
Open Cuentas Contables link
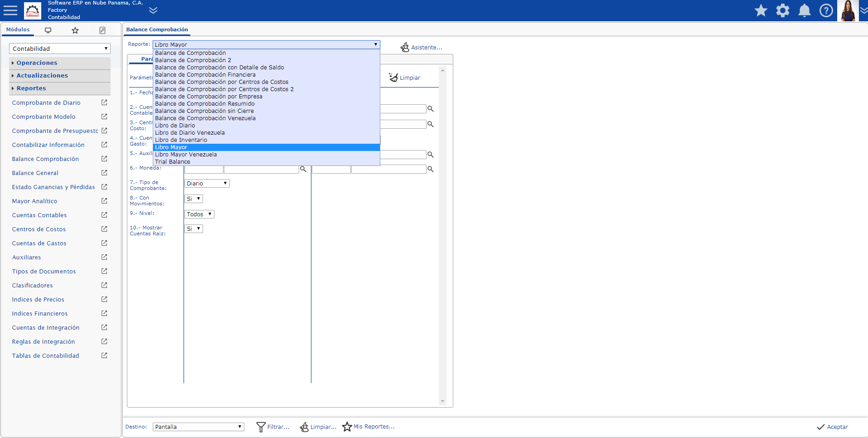[39, 215]
